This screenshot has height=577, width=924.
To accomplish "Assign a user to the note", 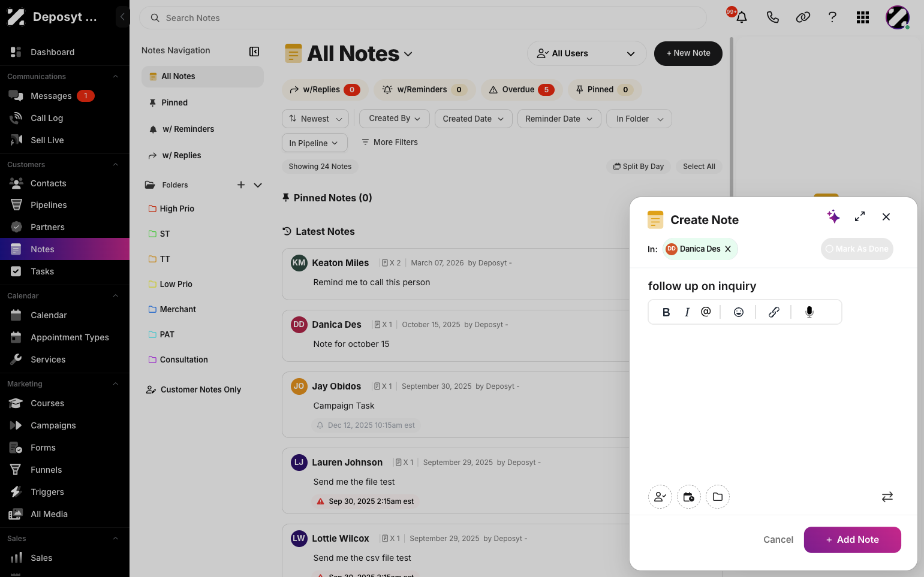I will (660, 497).
